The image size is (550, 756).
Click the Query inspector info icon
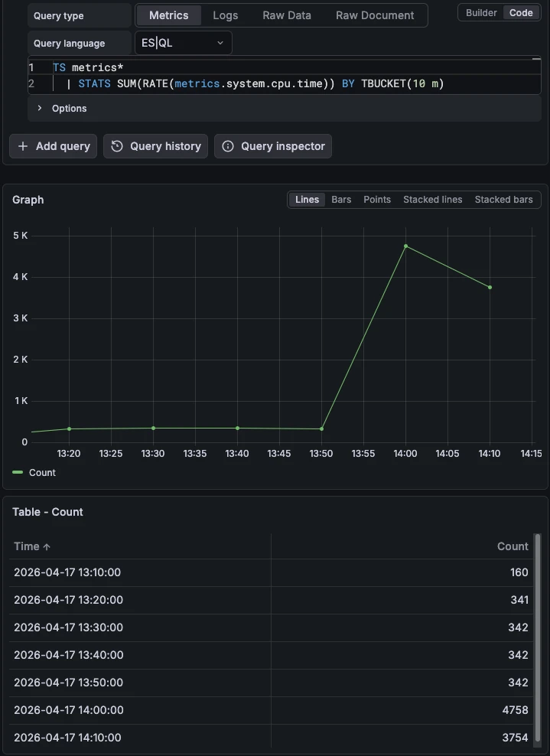pyautogui.click(x=227, y=146)
